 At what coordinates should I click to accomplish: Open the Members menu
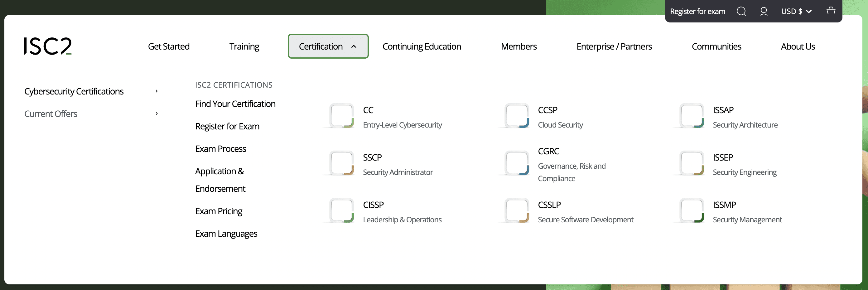[x=518, y=46]
